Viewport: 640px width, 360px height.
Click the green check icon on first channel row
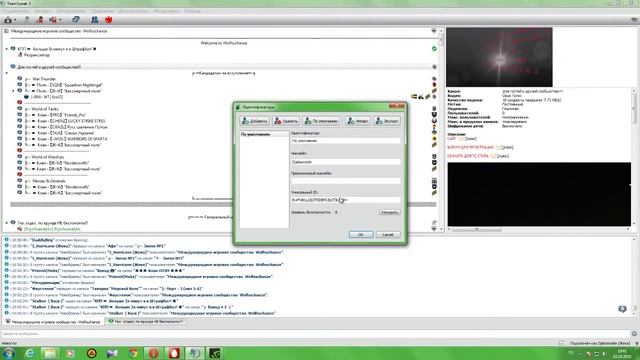(434, 49)
